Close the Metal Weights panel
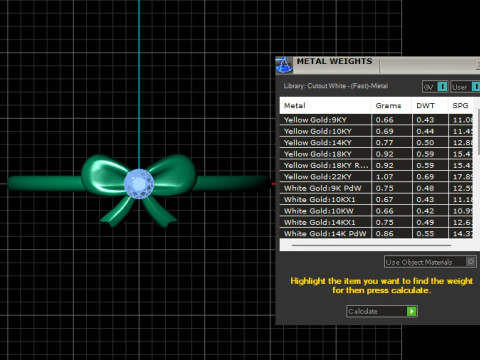 tap(478, 65)
